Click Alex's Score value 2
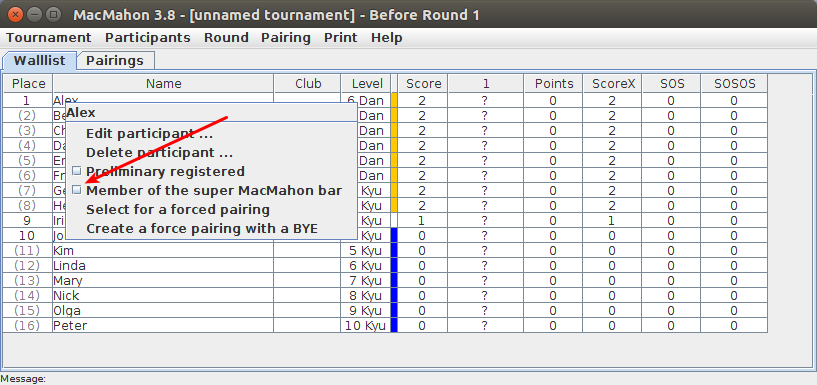817x385 pixels. (423, 101)
